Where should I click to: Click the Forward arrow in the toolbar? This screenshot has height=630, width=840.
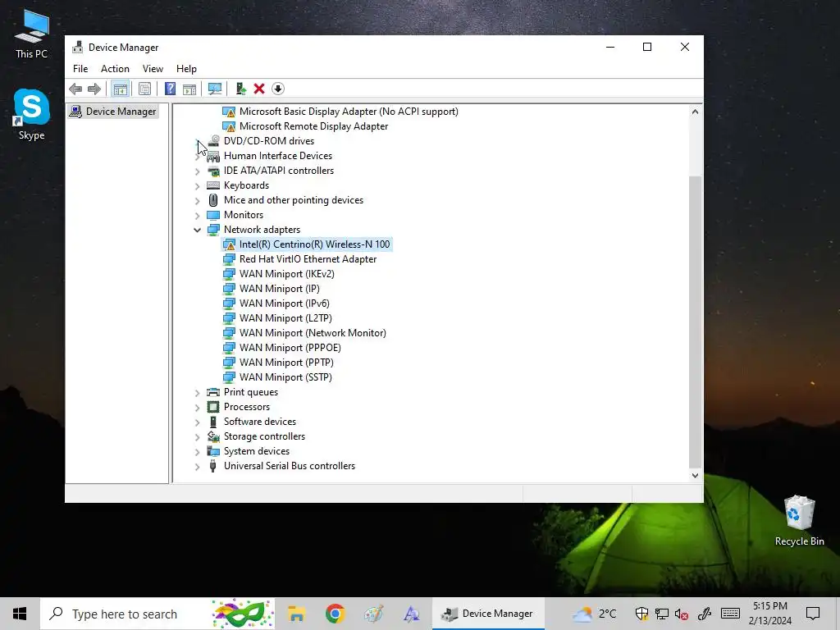coord(94,89)
